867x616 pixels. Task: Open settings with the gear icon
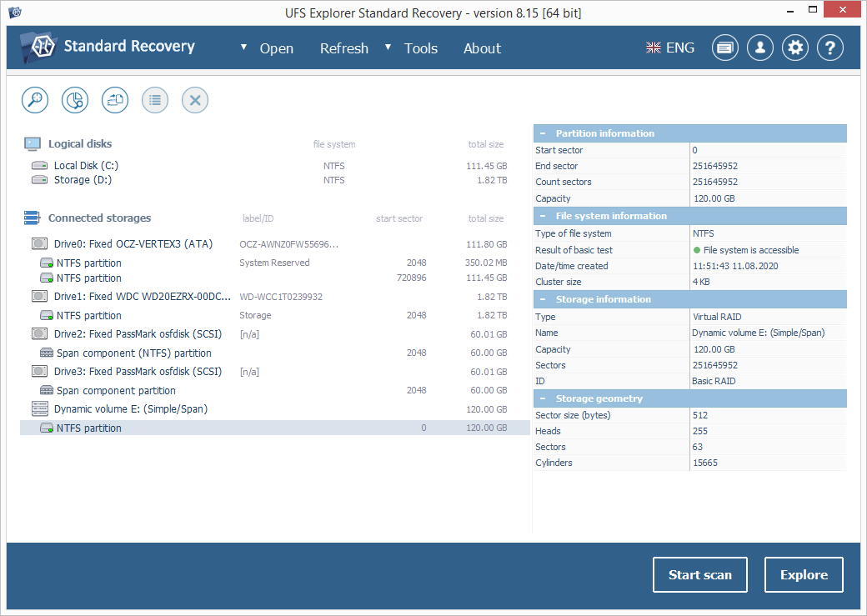click(795, 48)
